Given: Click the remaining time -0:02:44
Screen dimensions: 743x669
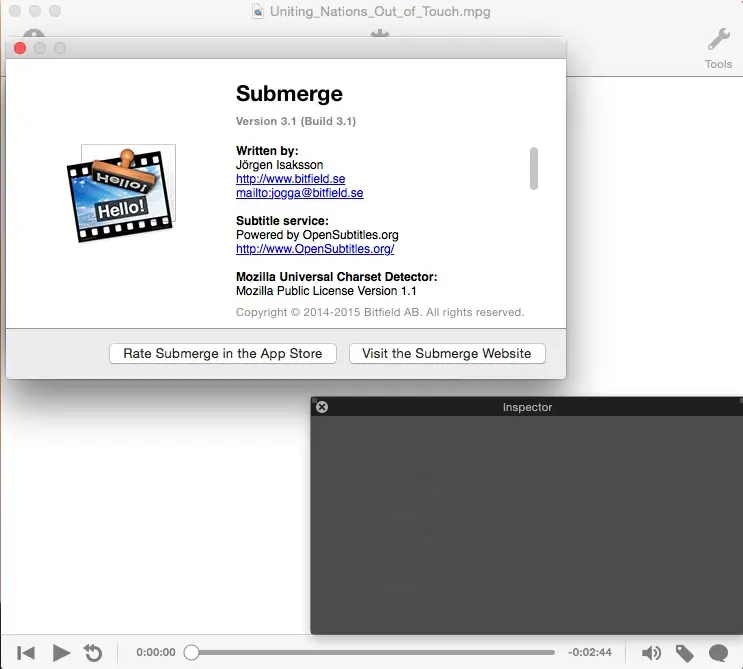Looking at the screenshot, I should [590, 652].
